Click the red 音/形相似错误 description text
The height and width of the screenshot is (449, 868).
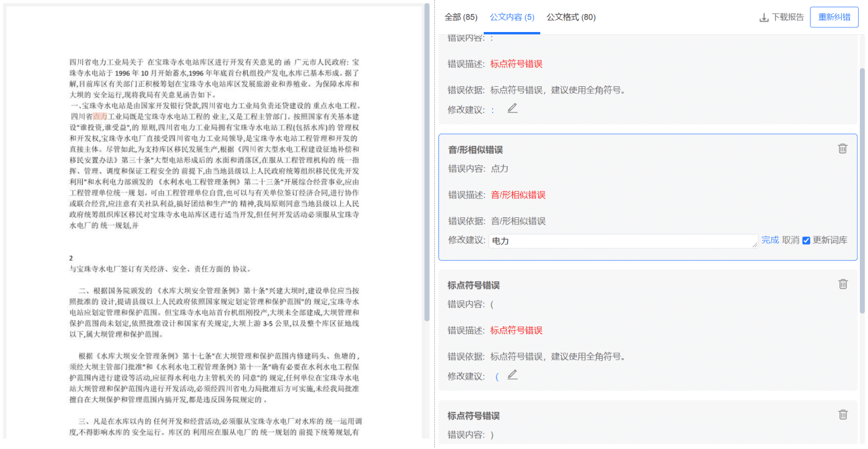[518, 195]
